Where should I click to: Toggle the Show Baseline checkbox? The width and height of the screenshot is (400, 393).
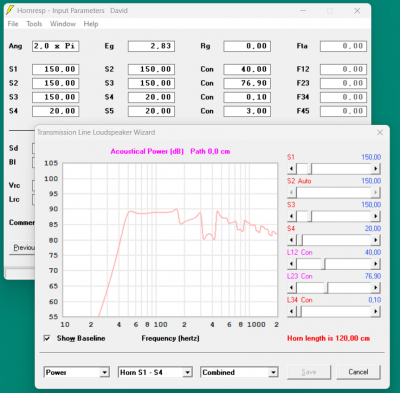click(47, 338)
